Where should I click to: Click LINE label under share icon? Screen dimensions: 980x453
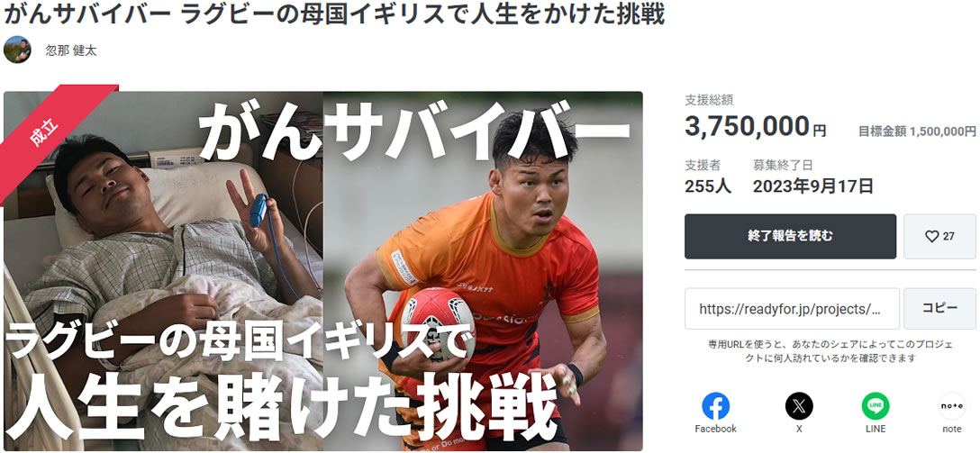(x=876, y=430)
